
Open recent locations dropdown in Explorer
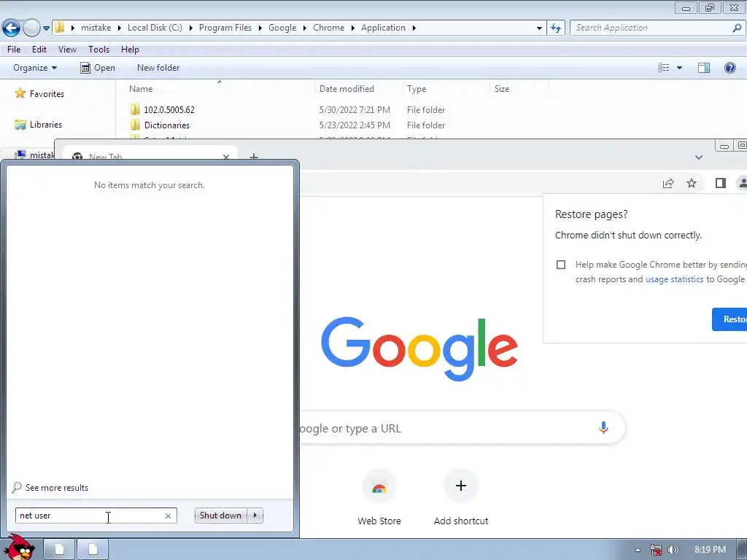click(x=46, y=28)
